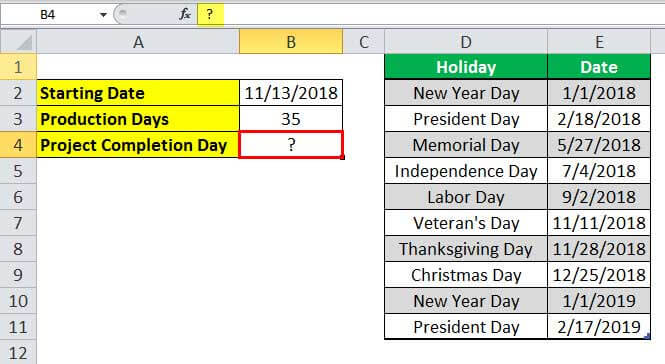Select column A header
Viewport: 665px width, 364px height.
[138, 42]
